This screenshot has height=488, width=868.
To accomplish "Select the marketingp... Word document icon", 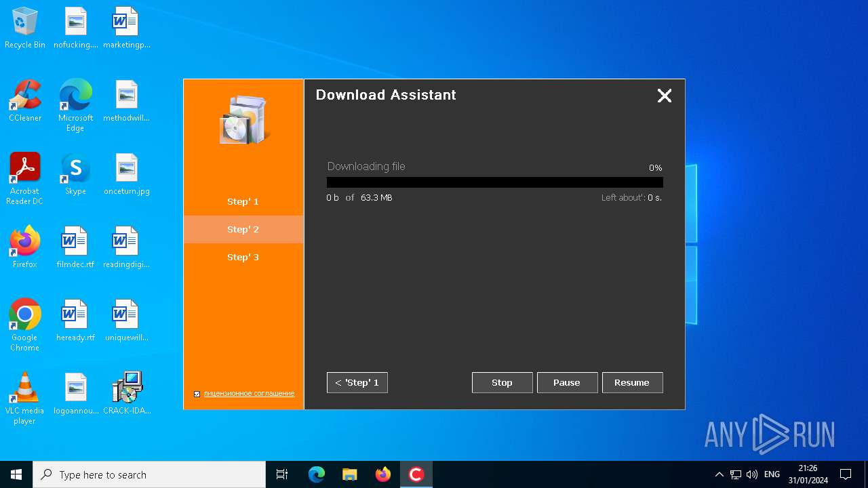I will click(127, 28).
